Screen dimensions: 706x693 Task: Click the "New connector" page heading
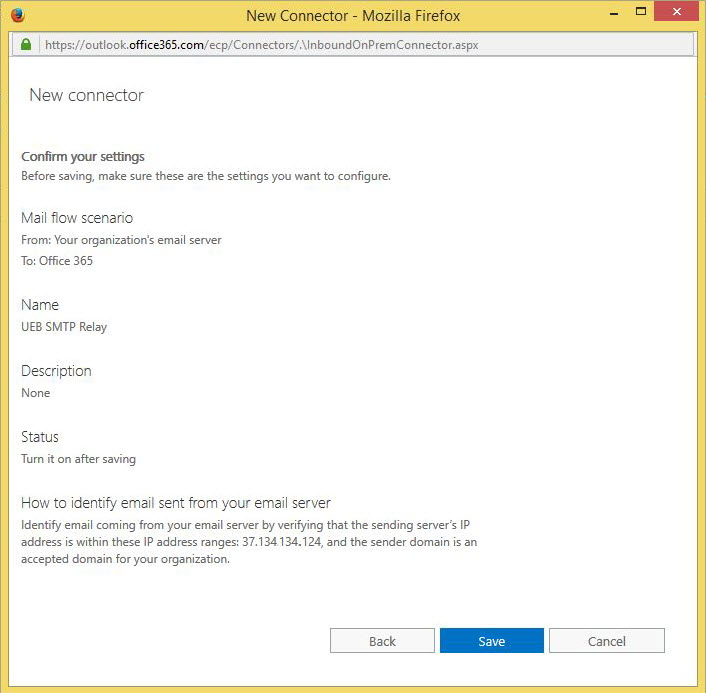pos(86,95)
